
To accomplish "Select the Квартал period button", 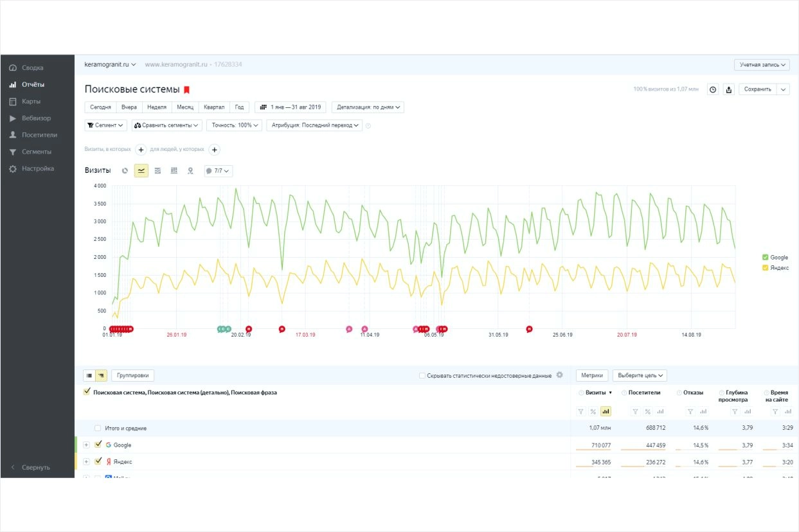I will point(213,107).
